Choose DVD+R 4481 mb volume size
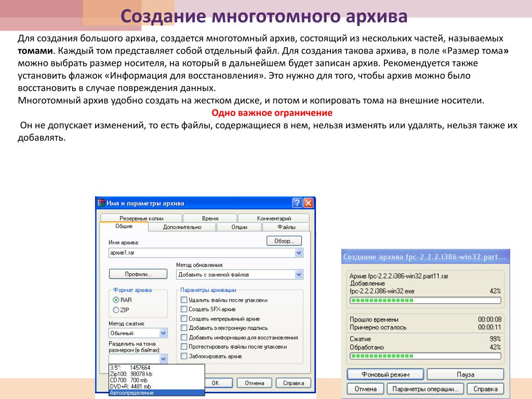This screenshot has width=532, height=399. pos(157,387)
